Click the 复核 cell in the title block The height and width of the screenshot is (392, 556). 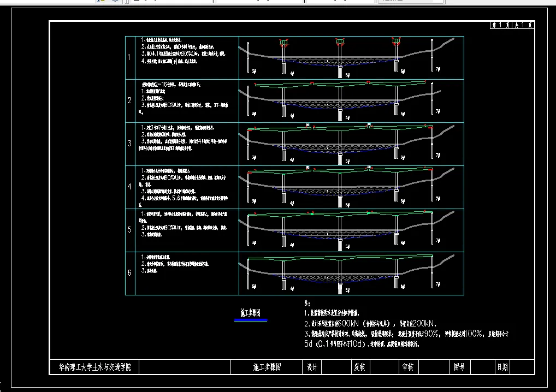pyautogui.click(x=360, y=367)
